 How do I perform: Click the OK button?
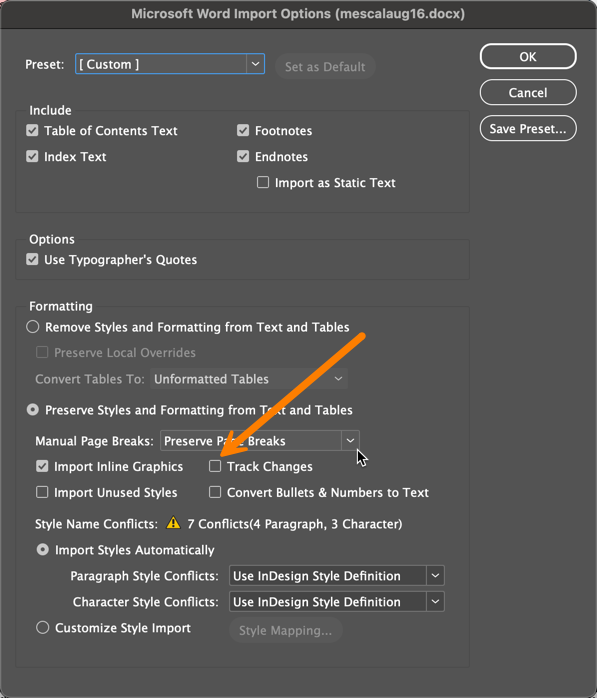click(x=528, y=57)
